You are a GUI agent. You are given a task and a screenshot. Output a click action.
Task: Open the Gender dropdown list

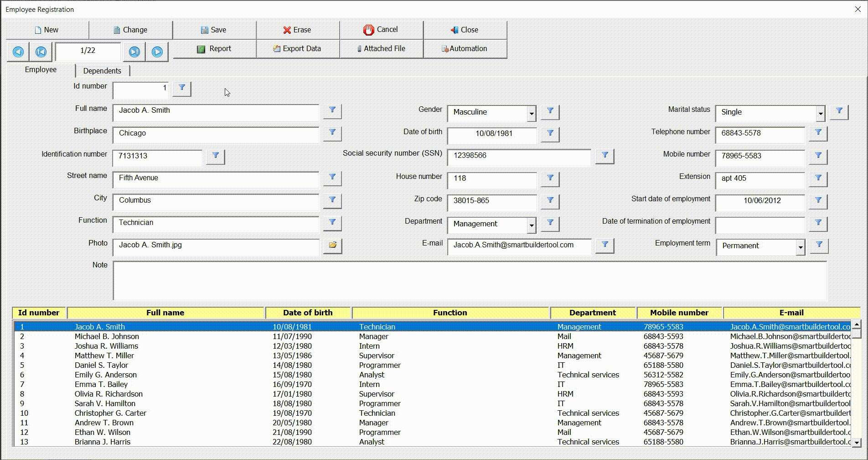pos(531,113)
